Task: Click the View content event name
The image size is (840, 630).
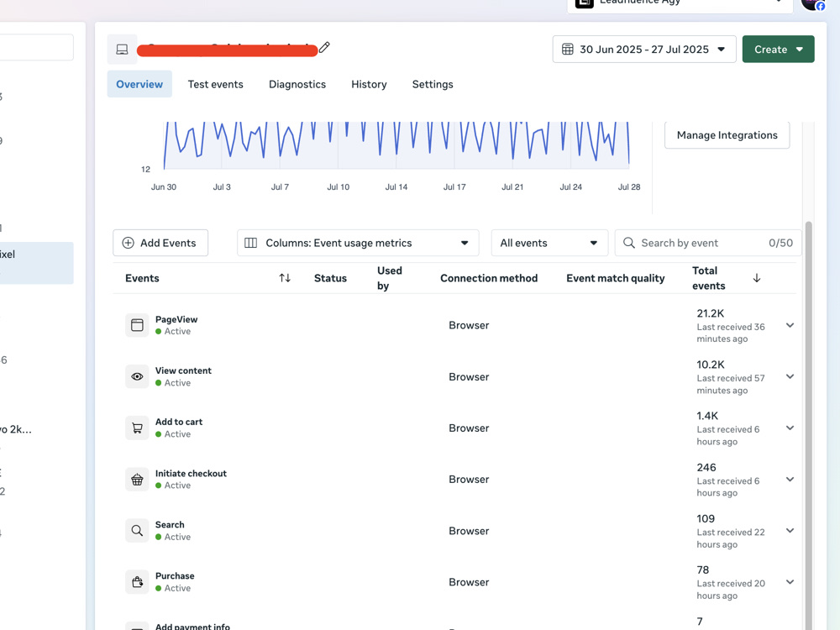Action: pyautogui.click(x=183, y=370)
